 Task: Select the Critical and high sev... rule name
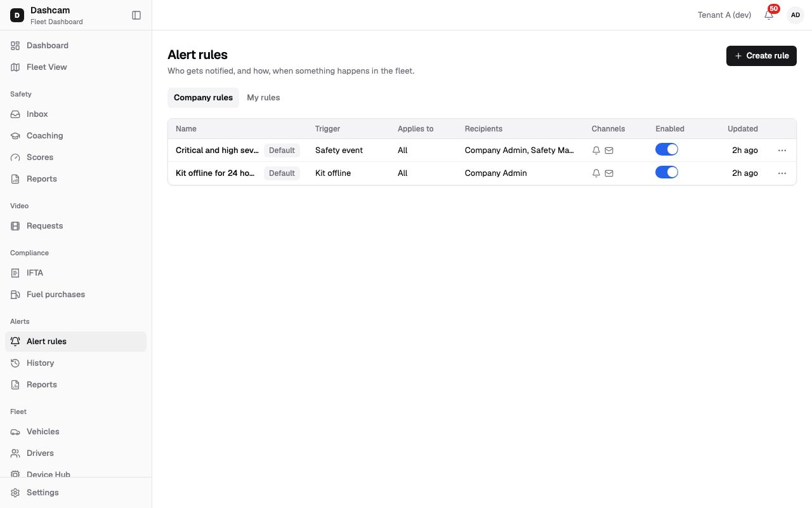click(217, 150)
